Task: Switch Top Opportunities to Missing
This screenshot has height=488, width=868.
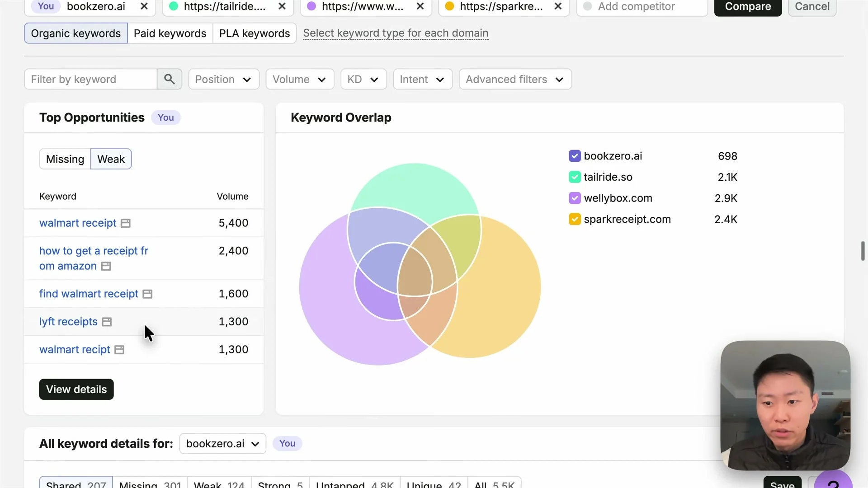Action: [x=65, y=159]
